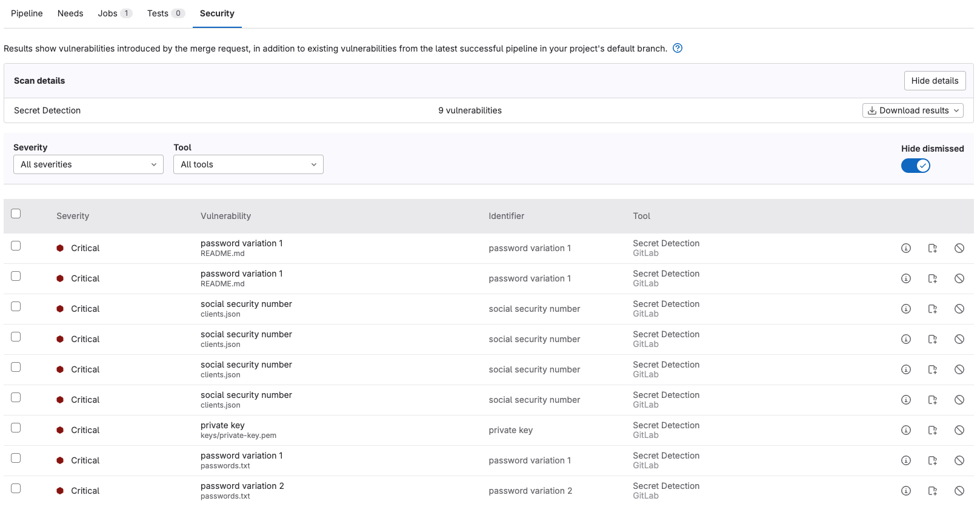This screenshot has height=515, width=980.
Task: Create an issue for the first social security number row
Action: click(933, 309)
